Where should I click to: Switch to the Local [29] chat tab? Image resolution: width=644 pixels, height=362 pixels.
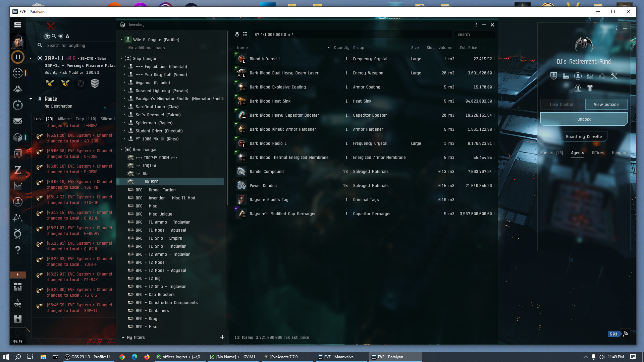[44, 119]
